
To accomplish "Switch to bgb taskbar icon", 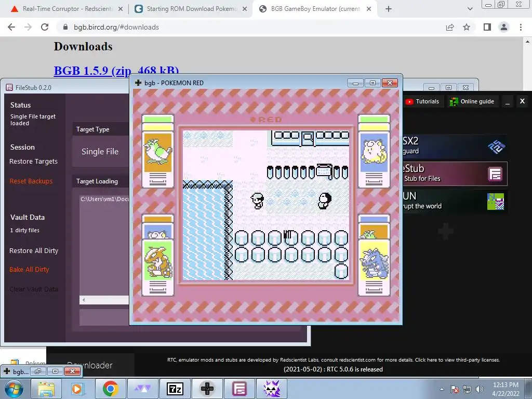I will click(207, 389).
